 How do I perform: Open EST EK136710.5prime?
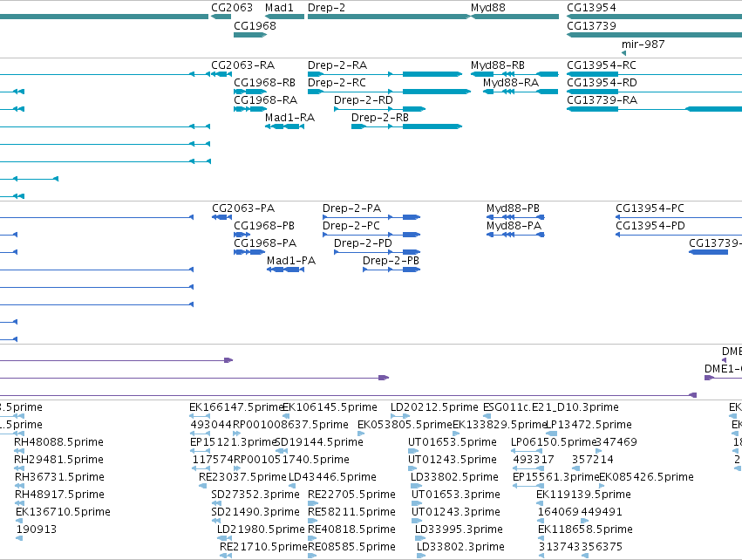(63, 512)
